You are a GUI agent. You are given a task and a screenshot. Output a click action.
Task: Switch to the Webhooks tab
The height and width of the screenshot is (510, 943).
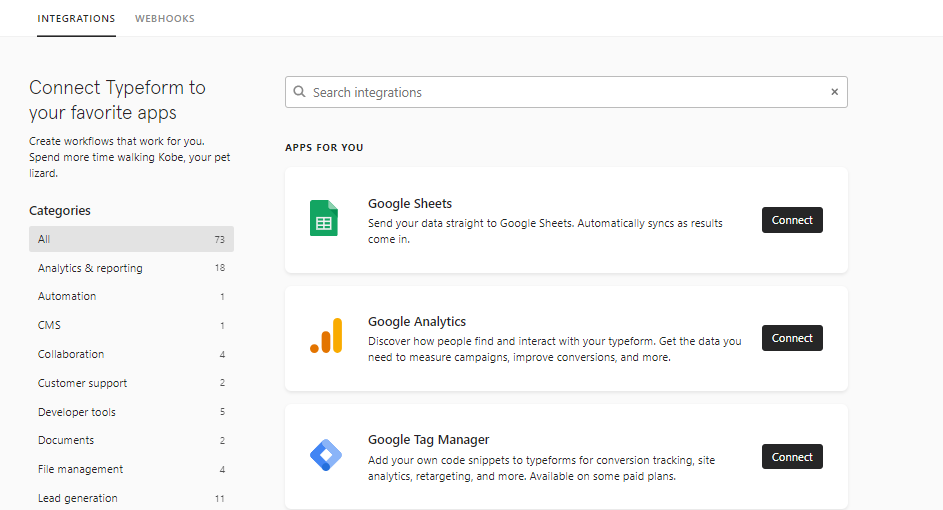(x=164, y=19)
